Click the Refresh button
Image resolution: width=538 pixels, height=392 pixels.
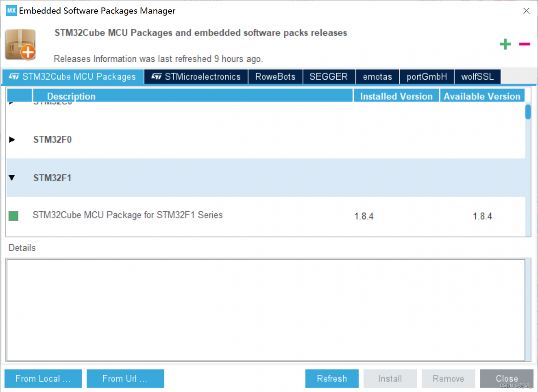click(x=332, y=379)
